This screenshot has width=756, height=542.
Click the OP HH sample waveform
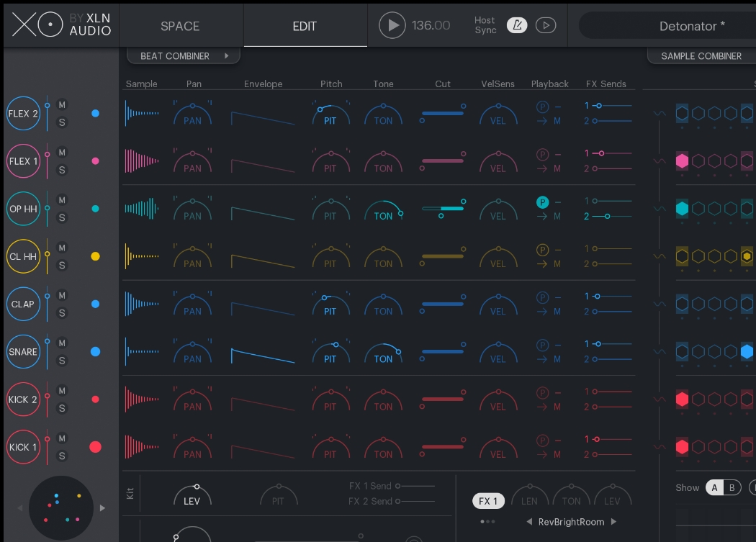142,209
